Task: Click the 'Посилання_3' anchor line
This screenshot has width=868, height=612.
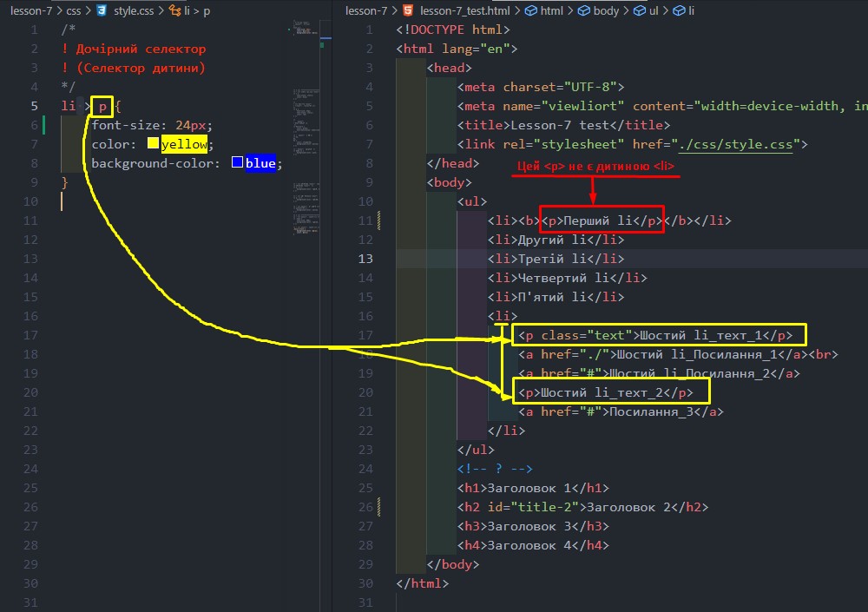Action: (621, 411)
